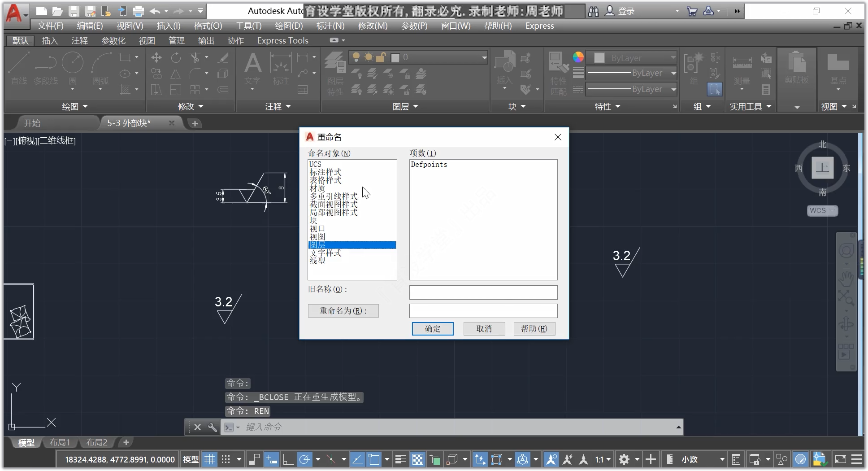The height and width of the screenshot is (471, 868).
Task: Toggle polar tracking in status bar
Action: click(304, 459)
